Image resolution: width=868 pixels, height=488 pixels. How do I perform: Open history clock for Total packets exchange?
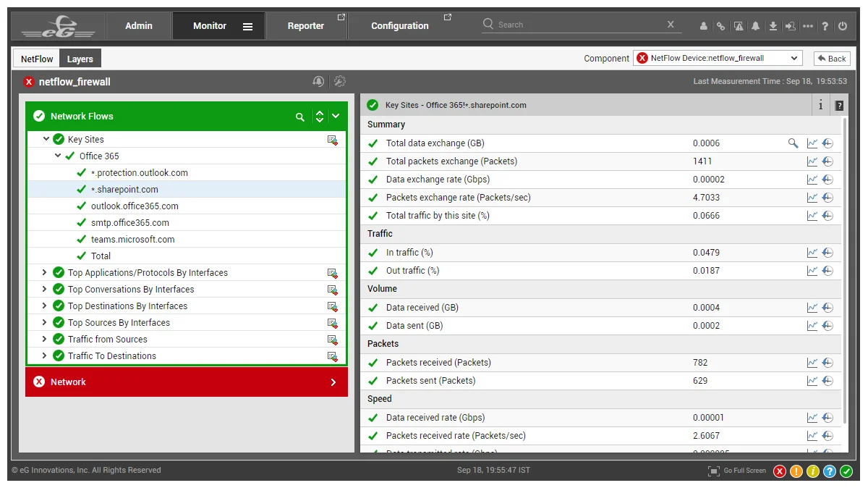(827, 161)
